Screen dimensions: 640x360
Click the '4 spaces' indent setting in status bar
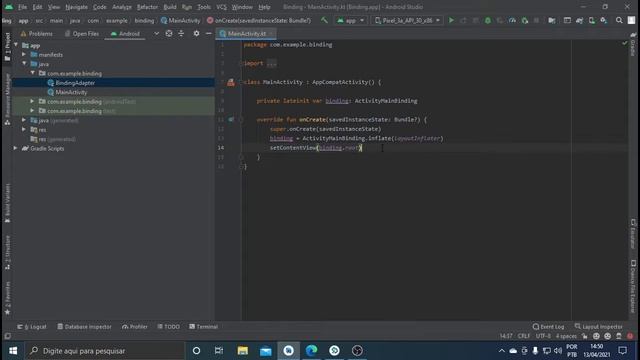(x=567, y=336)
